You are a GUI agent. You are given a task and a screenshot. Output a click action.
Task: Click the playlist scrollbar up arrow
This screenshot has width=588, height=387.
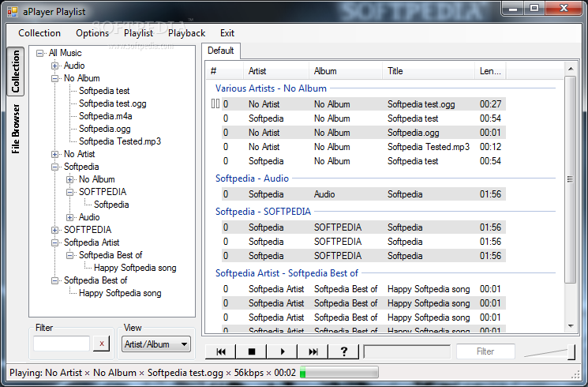tap(571, 69)
